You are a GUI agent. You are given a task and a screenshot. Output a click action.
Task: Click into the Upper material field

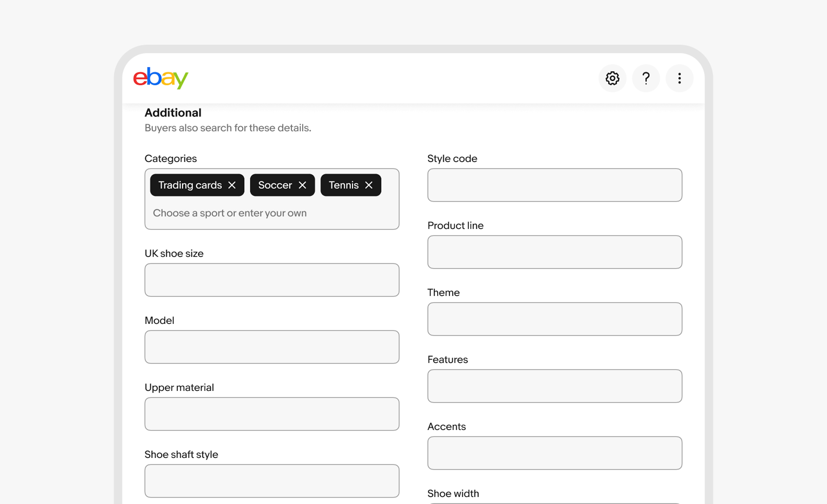[272, 414]
